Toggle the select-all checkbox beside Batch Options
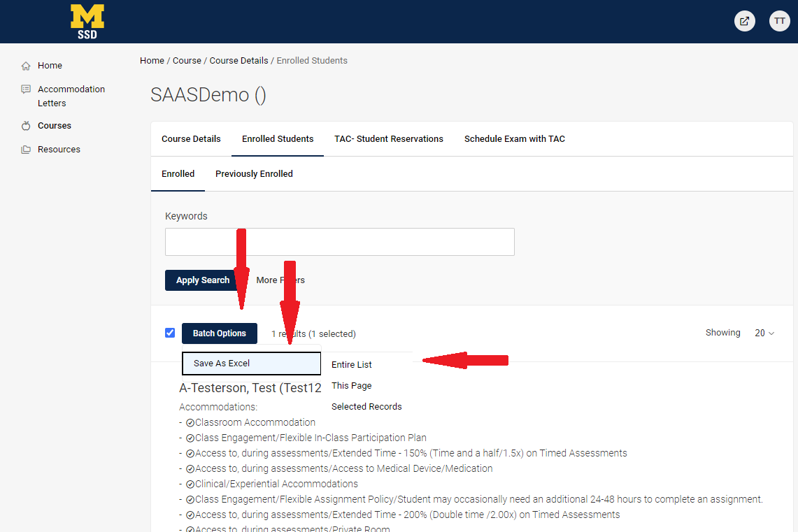798x532 pixels. 170,333
